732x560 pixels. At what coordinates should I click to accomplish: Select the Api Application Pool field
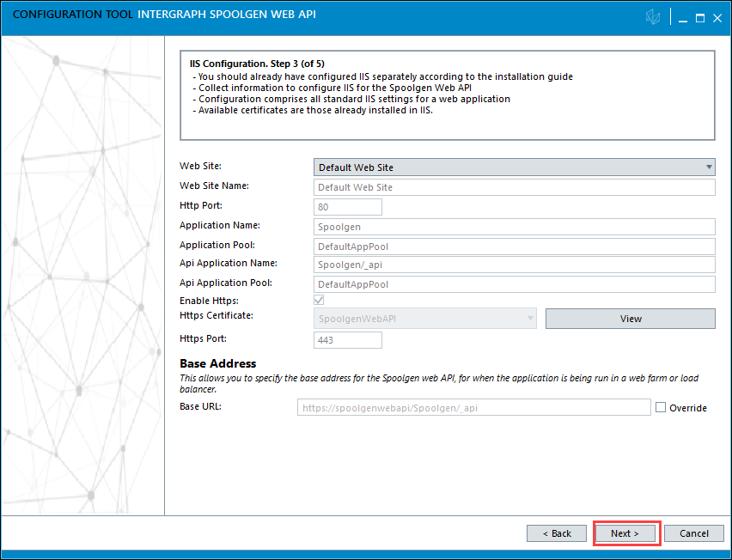click(x=515, y=284)
